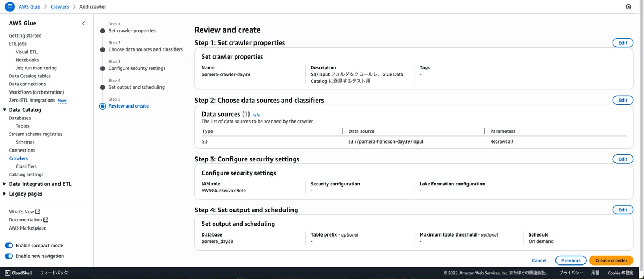Click the Create crawler button
644x279 pixels.
[x=611, y=261]
